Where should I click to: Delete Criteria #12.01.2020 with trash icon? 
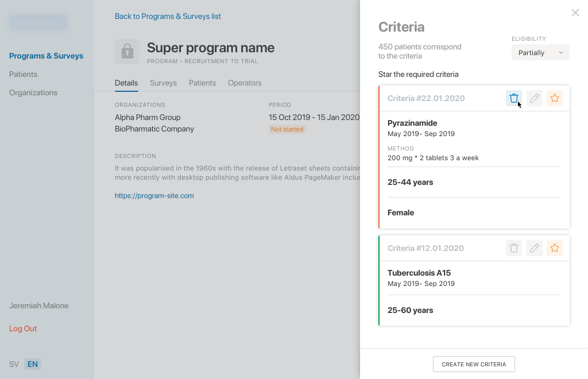514,248
